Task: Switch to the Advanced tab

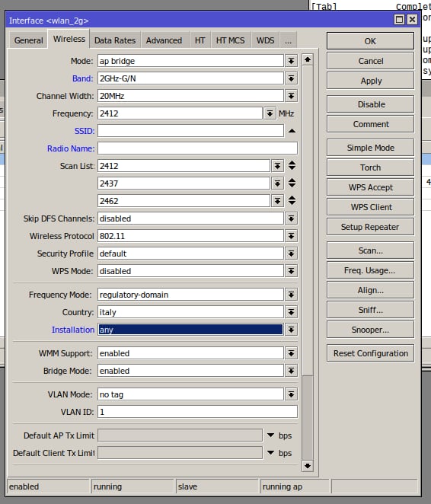Action: (164, 40)
